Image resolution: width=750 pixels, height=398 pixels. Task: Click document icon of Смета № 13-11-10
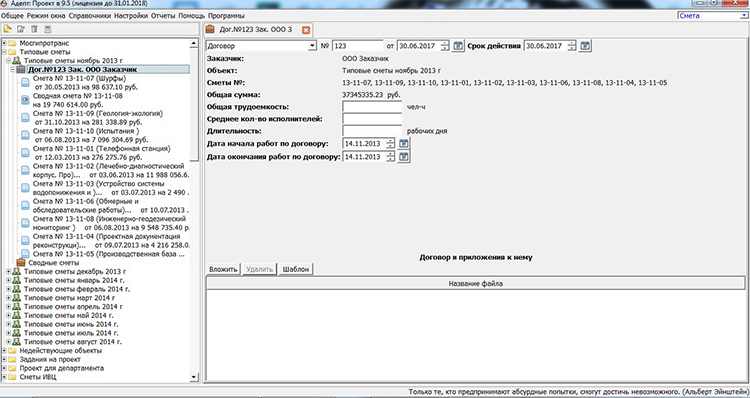pos(25,135)
